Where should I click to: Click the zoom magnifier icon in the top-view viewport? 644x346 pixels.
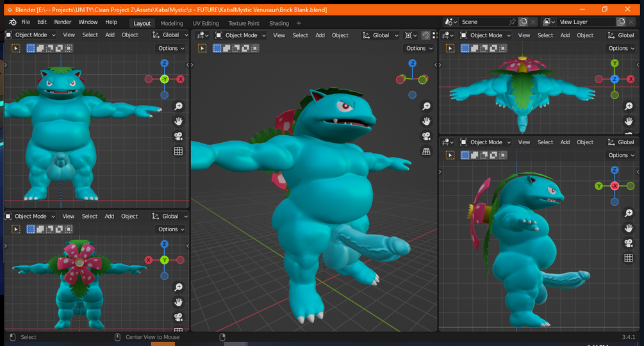coord(629,106)
